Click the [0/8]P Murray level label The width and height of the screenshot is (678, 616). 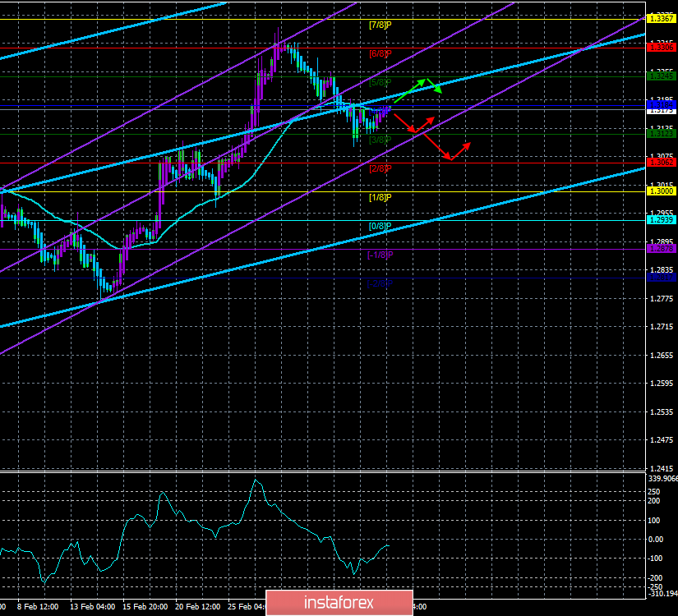[x=380, y=226]
